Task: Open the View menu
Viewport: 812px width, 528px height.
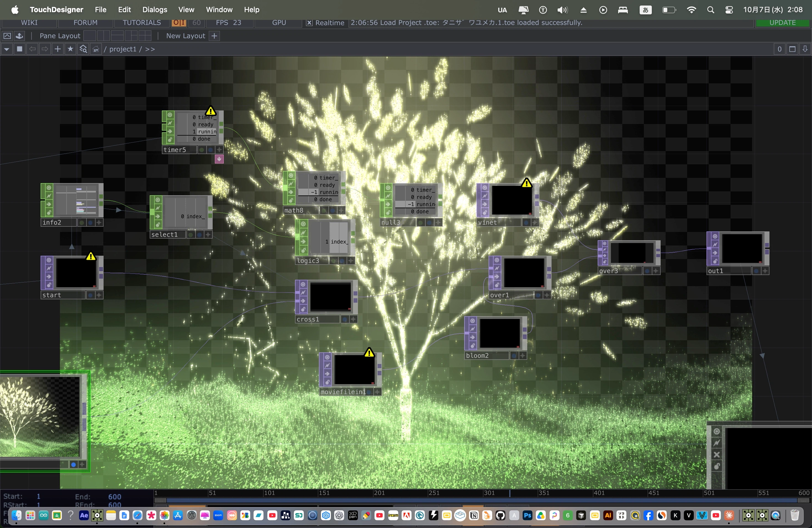Action: point(186,10)
